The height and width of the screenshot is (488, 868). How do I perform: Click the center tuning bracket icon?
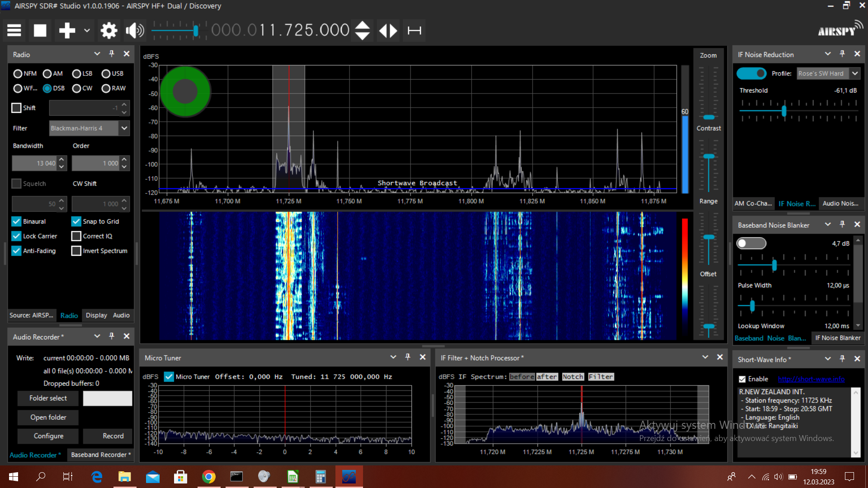click(x=415, y=31)
